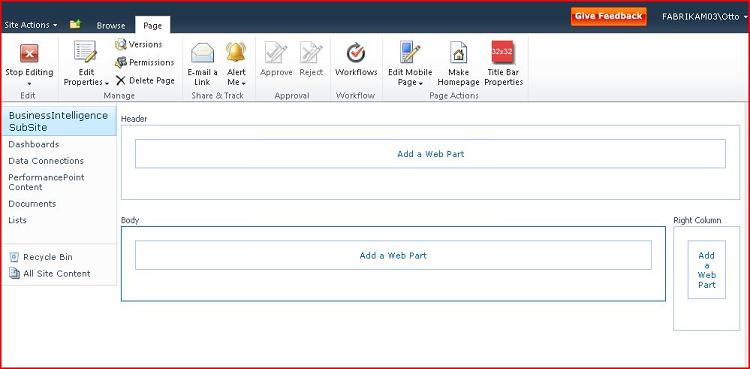
Task: Add a Web Part in Body zone
Action: [393, 255]
